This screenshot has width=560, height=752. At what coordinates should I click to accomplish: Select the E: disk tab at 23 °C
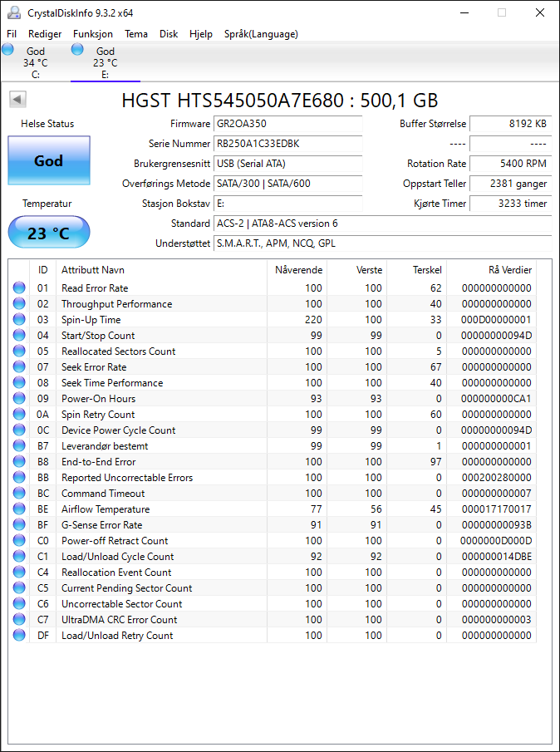[106, 61]
